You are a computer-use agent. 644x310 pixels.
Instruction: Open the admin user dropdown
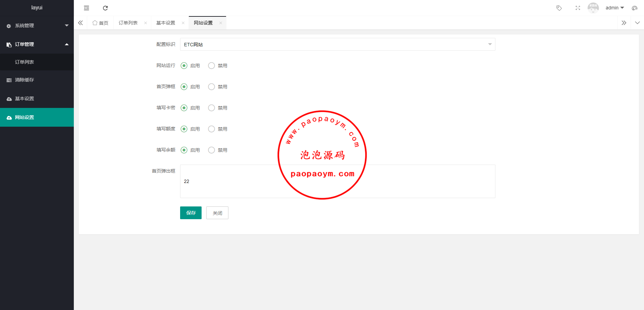point(614,8)
